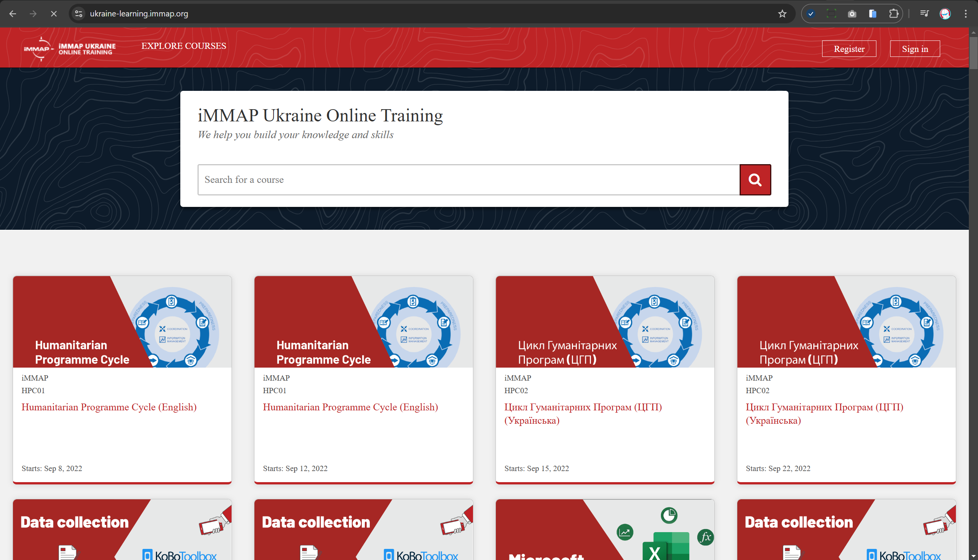Click the blue checkmark extension icon

pos(811,13)
